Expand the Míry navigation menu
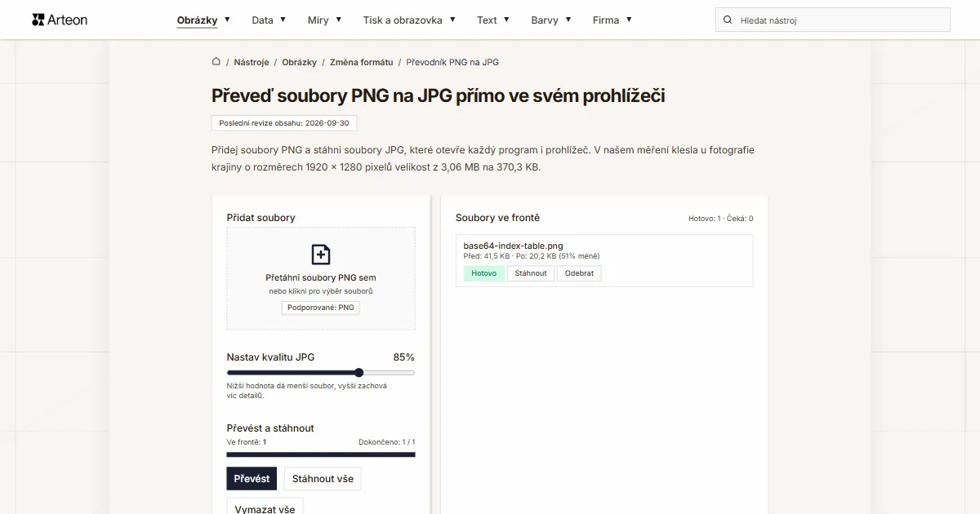Screen dimensions: 980x514 click(x=324, y=20)
